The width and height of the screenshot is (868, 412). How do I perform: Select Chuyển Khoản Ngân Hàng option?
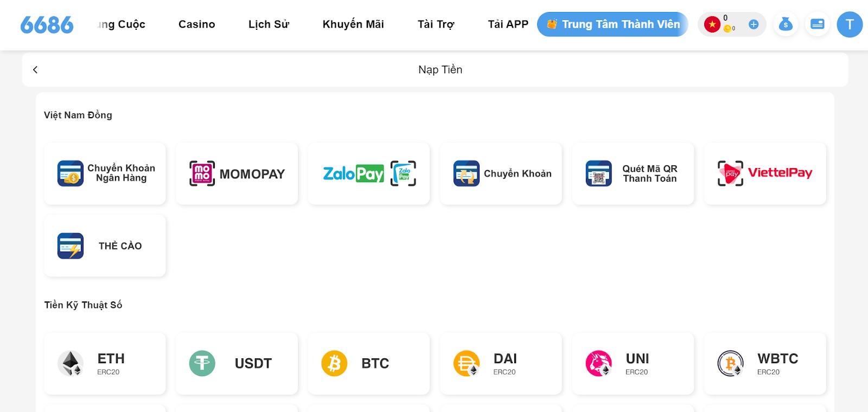click(x=105, y=173)
